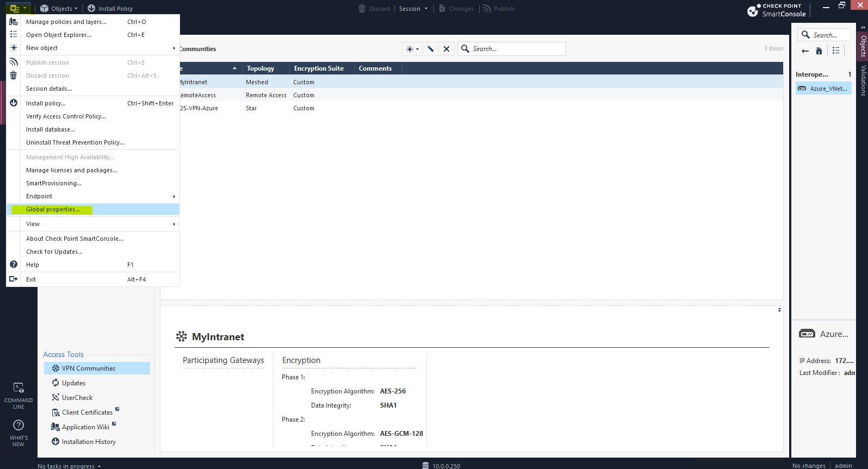The width and height of the screenshot is (868, 469).
Task: Expand the New object submenu
Action: tap(93, 48)
